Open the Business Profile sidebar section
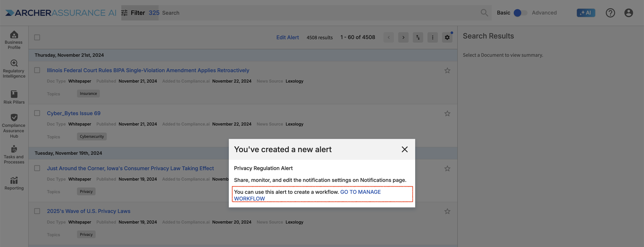Screen dimensions: 644x247 pyautogui.click(x=14, y=40)
